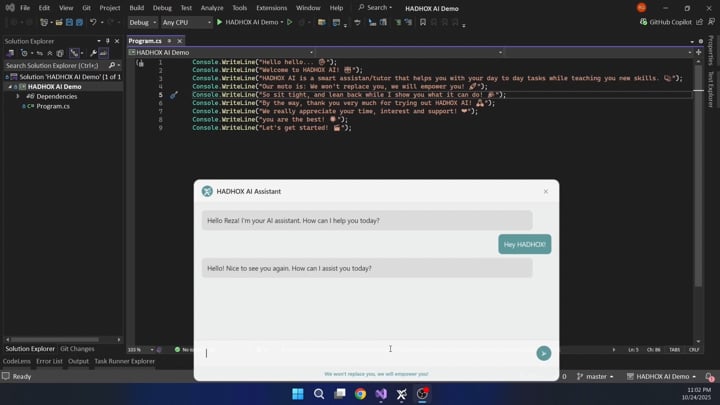Click the Send Feedback icon top right
This screenshot has height=405, width=720.
(711, 22)
